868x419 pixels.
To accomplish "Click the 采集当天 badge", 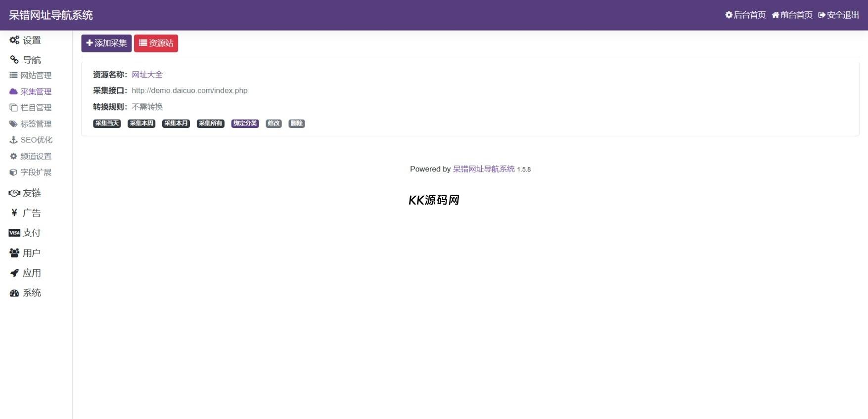I will tap(107, 124).
